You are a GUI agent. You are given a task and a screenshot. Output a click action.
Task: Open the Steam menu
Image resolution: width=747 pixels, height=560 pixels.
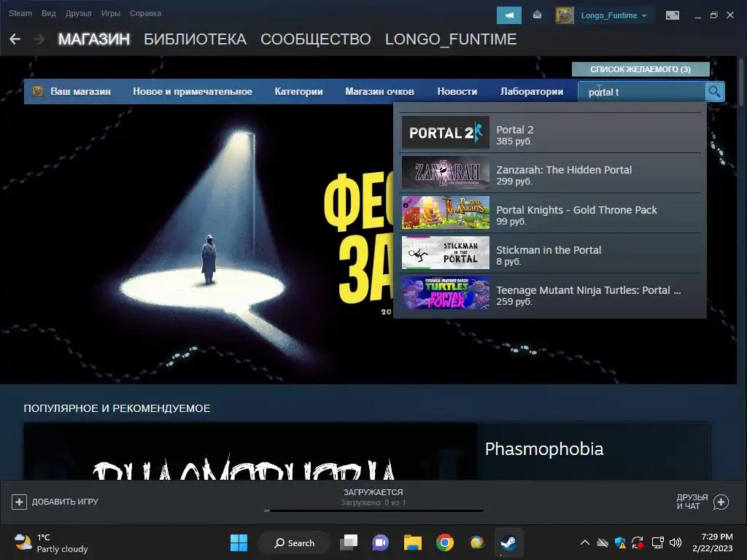point(20,13)
